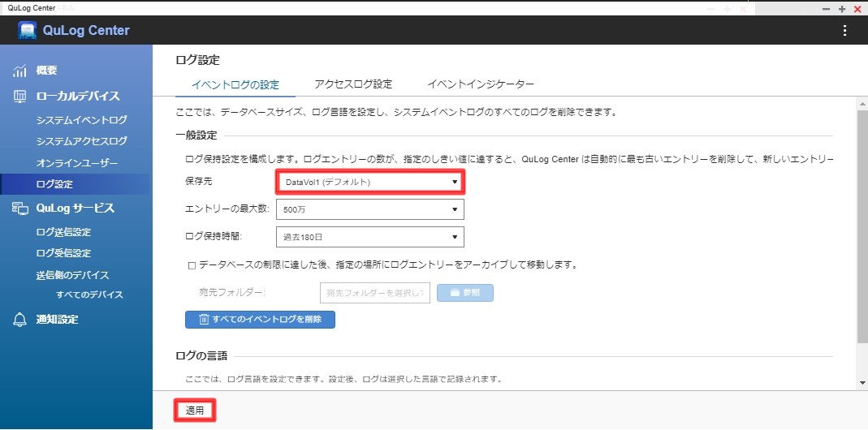Screen dimensions: 868x430
Task: Enable archiving log entries checkbox
Action: coord(192,265)
